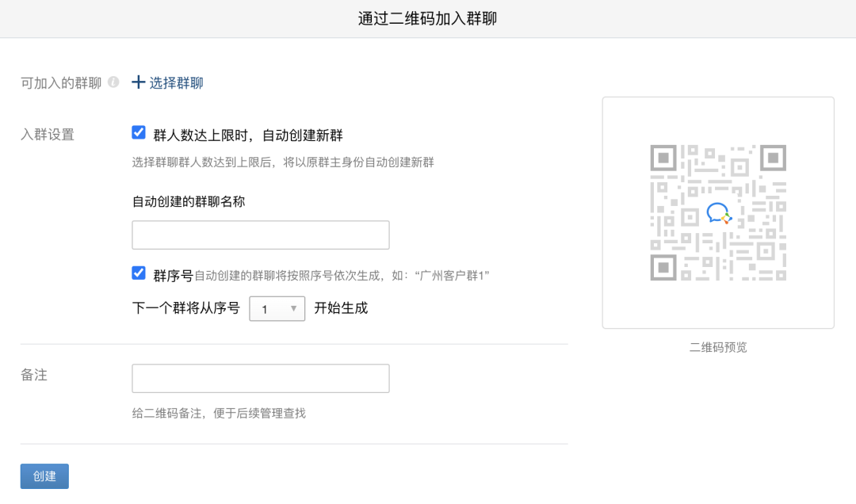
Task: Open the starting sequence number dropdown showing 1
Action: click(x=277, y=309)
